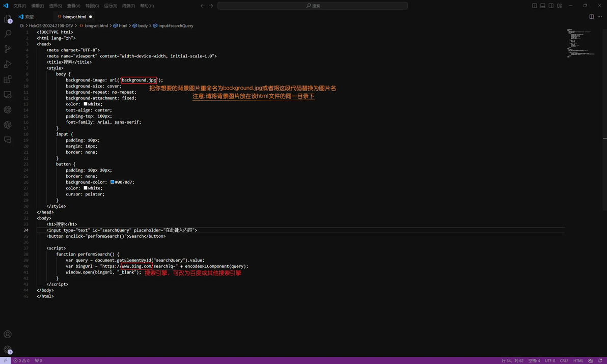The height and width of the screenshot is (364, 607).
Task: Open the Source Control view
Action: coord(7,49)
